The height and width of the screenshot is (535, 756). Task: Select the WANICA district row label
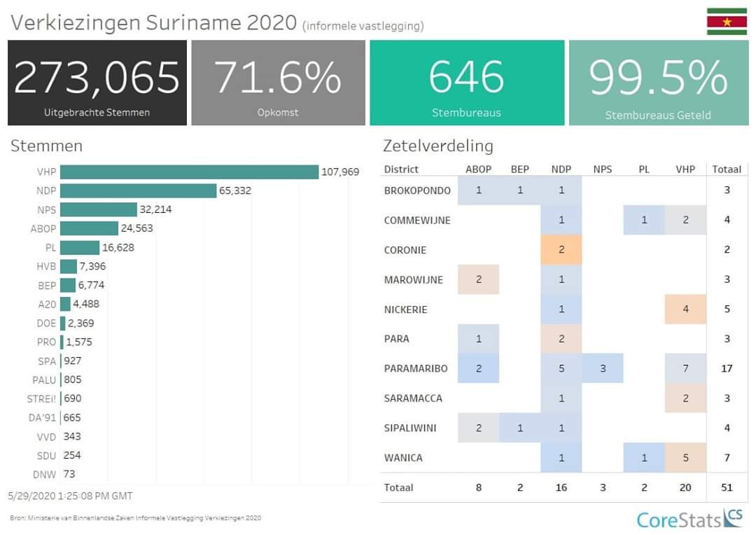click(403, 457)
